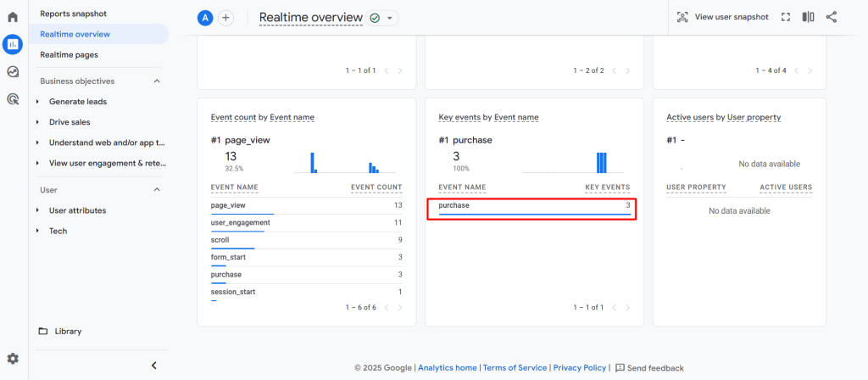
Task: Open 'Event count' metric selector
Action: (x=233, y=117)
